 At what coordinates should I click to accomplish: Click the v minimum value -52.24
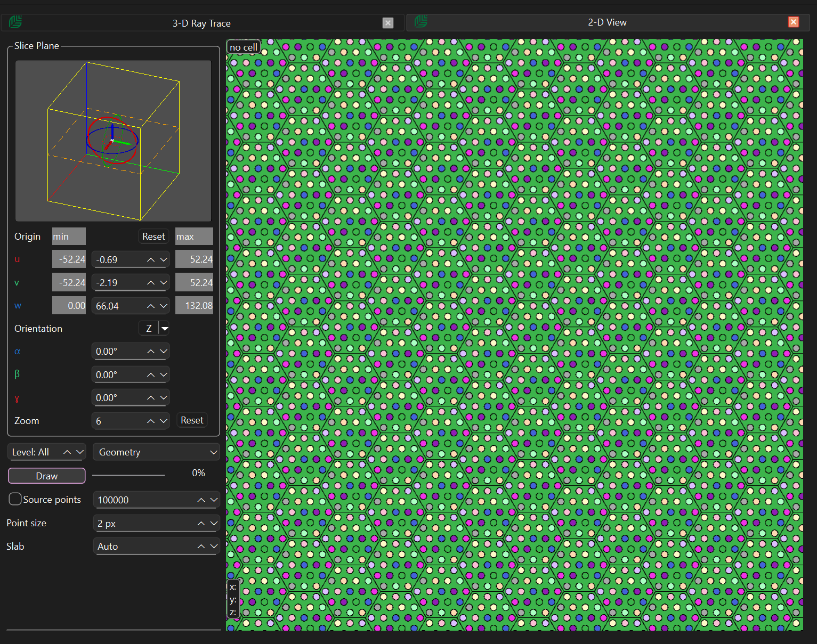coord(69,283)
